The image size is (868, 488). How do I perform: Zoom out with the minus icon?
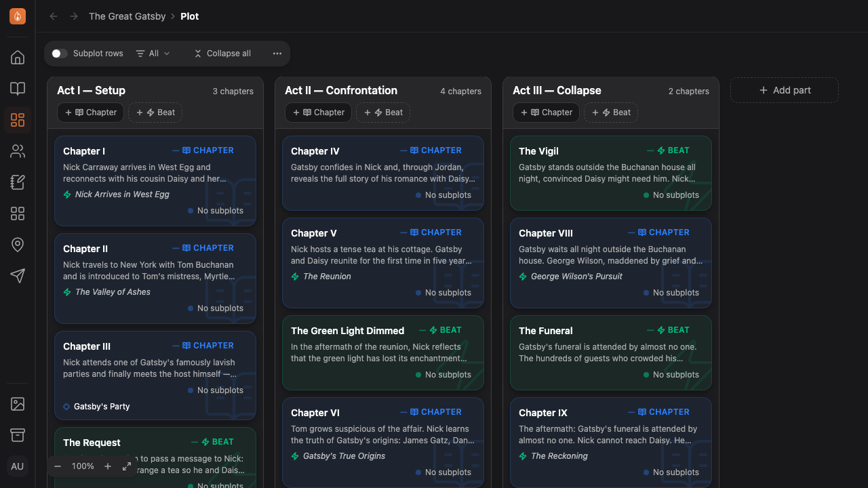58,466
